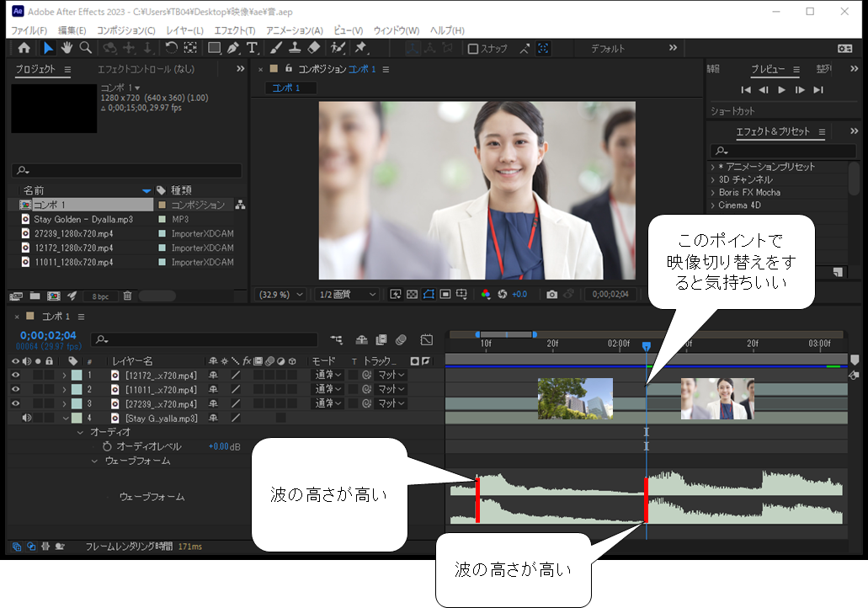Toggle motion blur icon in timeline header

(x=402, y=340)
